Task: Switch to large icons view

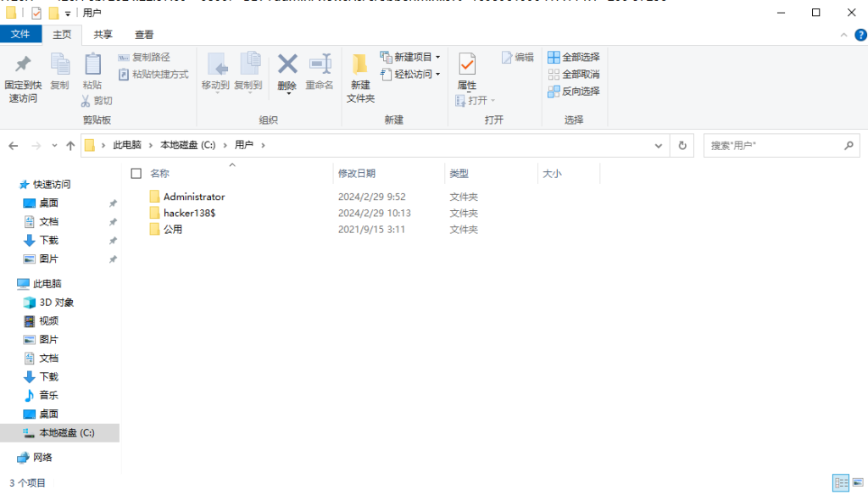Action: (x=856, y=482)
